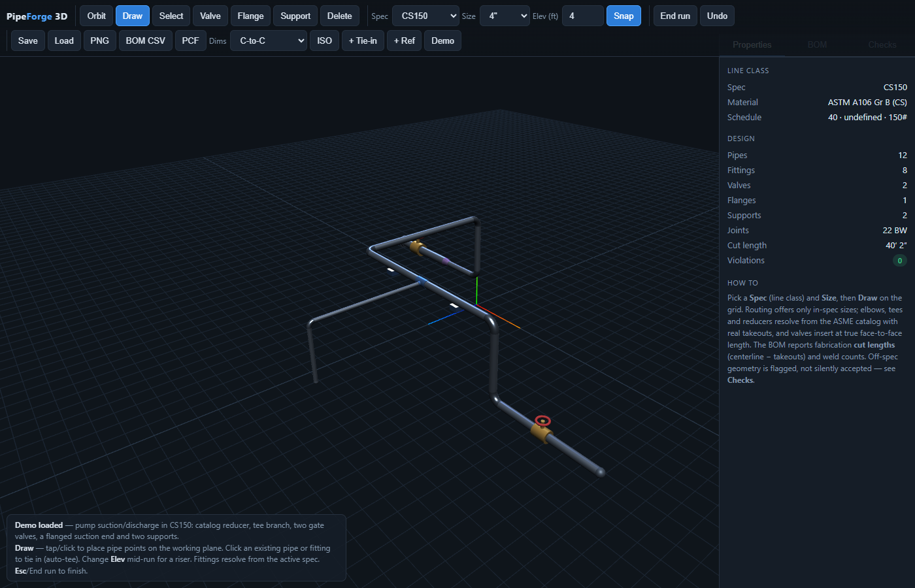
Task: Pick the Flange placement tool
Action: coord(250,16)
